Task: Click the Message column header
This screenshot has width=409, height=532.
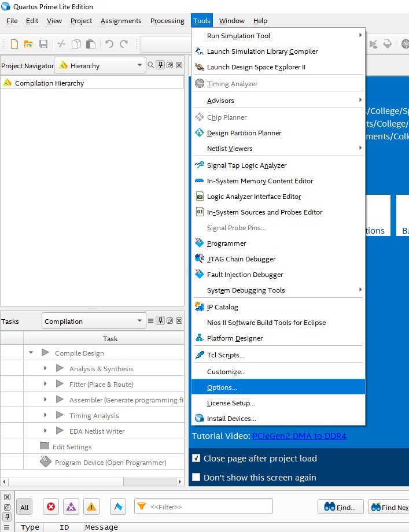Action: click(101, 527)
